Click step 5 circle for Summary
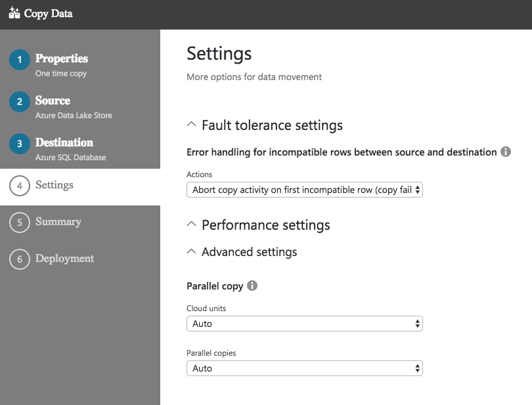532x405 pixels. (20, 223)
